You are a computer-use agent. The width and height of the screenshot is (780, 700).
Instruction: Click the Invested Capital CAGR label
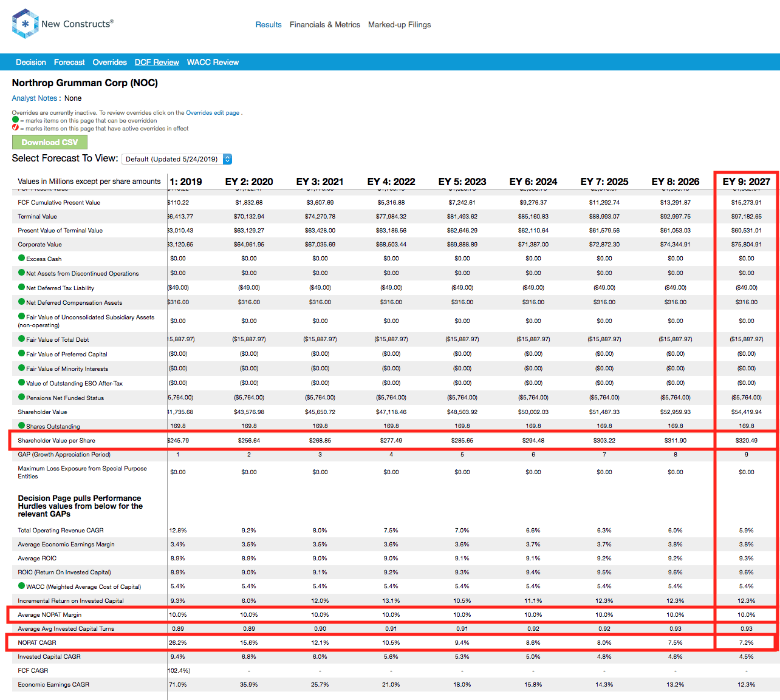point(49,656)
